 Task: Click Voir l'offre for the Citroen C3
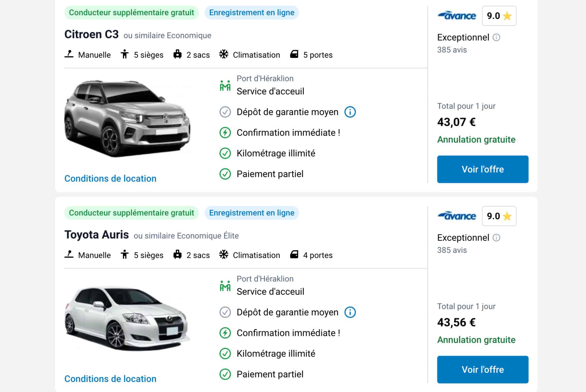click(483, 169)
